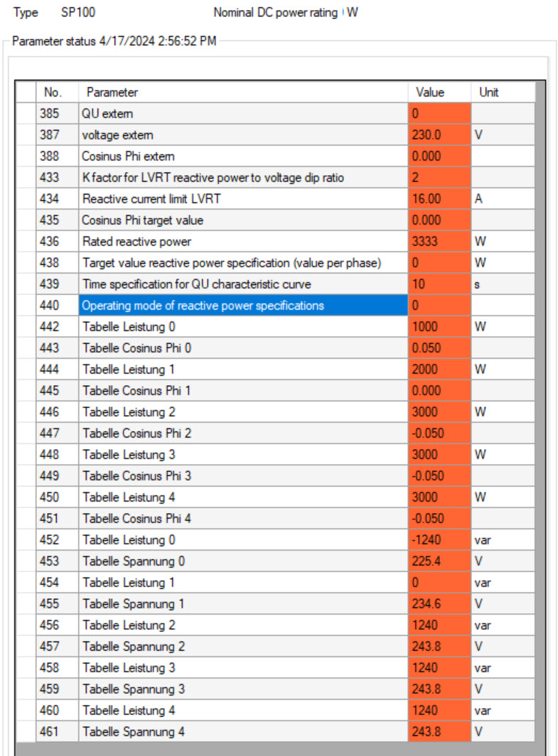Edit value 0.050 of parameter 443
558x756 pixels.
439,348
